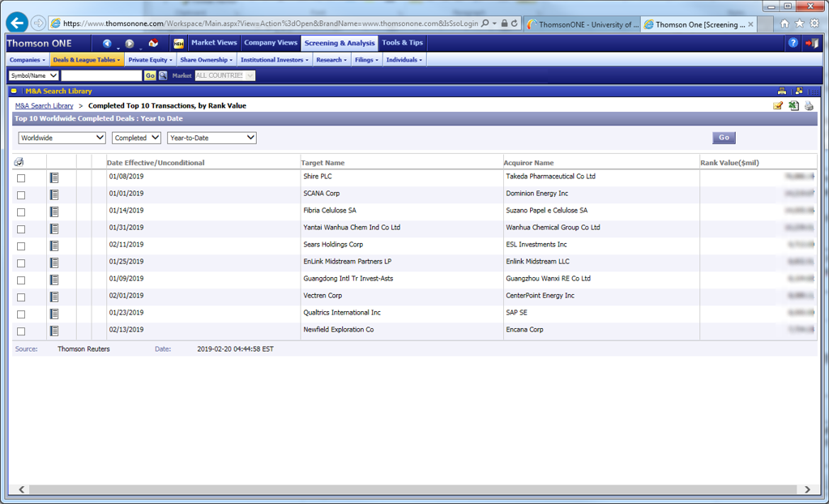Open the Worldwide region dropdown

click(62, 138)
